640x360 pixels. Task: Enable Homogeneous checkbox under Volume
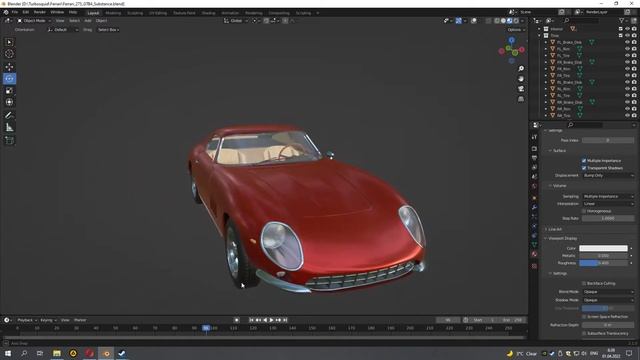(584, 211)
